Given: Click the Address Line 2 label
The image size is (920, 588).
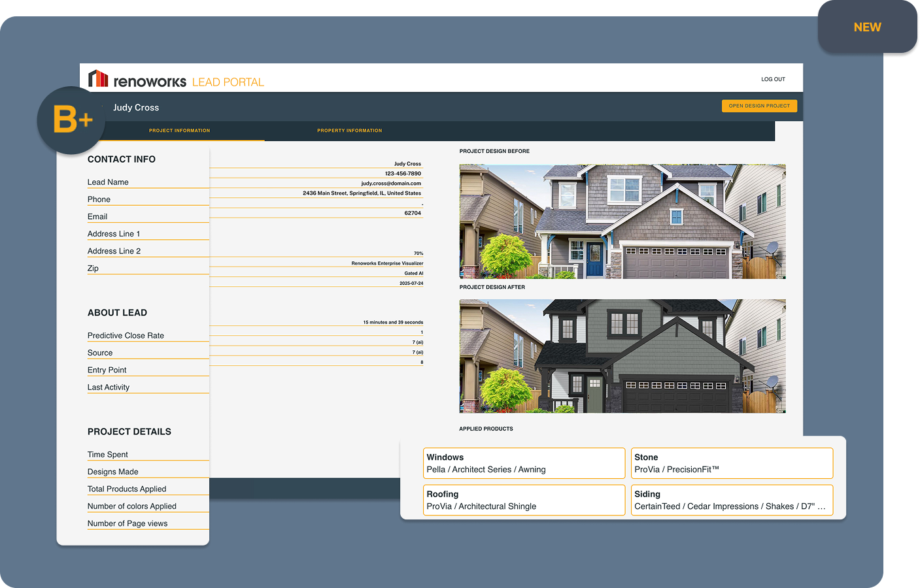Looking at the screenshot, I should click(114, 251).
